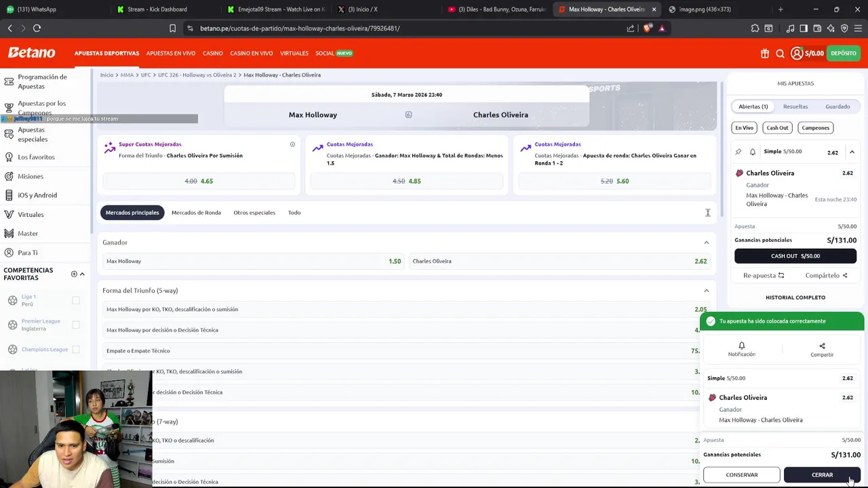Viewport: 868px width, 488px height.
Task: Select boosted odds 4.65 Oliveira Por Sumisión
Action: pyautogui.click(x=199, y=181)
